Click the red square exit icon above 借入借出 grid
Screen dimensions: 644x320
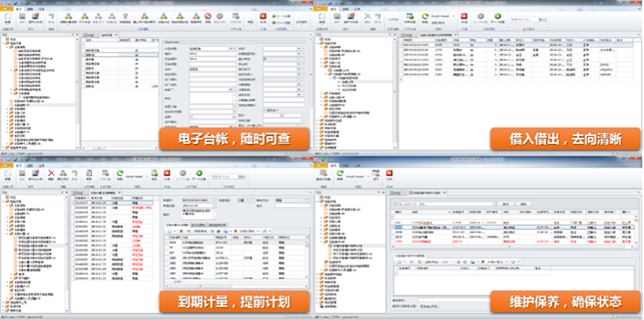pos(464,17)
